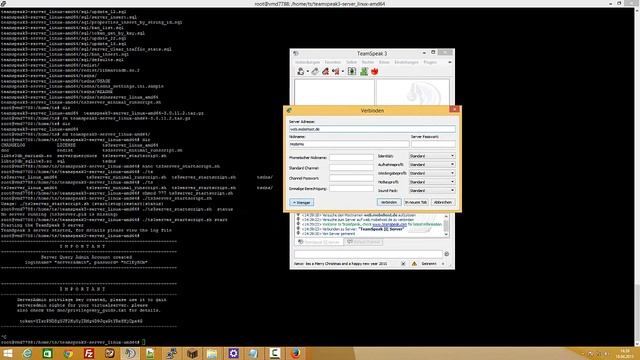
Task: Click the Server Passwort field
Action: [433, 144]
